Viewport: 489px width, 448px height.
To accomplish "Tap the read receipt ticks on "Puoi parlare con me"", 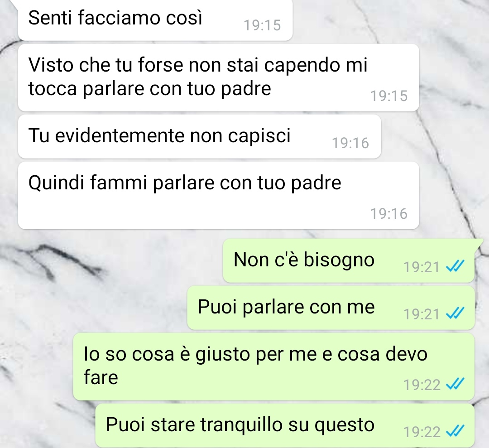I will click(x=455, y=313).
